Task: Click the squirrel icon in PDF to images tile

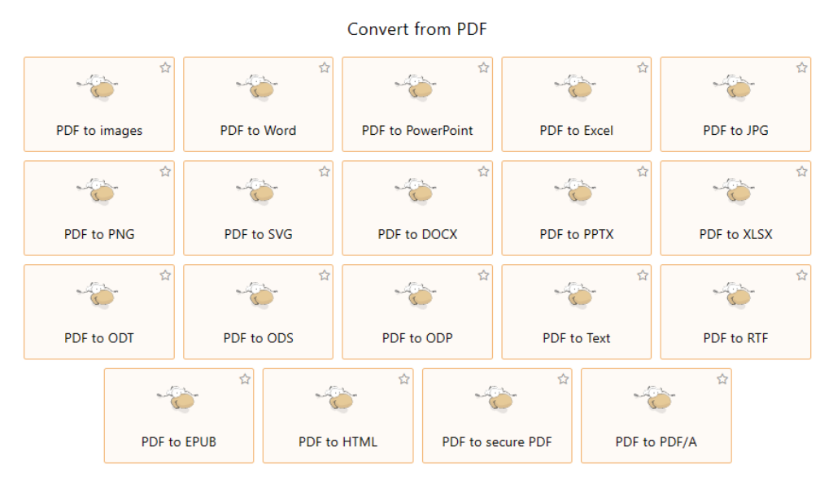Action: pyautogui.click(x=98, y=88)
